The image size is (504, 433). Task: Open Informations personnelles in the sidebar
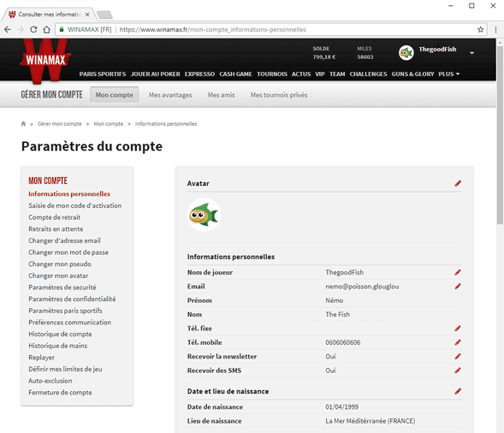[x=69, y=194]
